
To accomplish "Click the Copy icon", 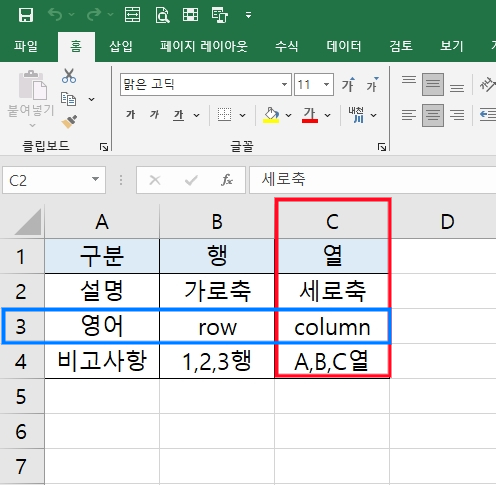I will click(x=68, y=99).
